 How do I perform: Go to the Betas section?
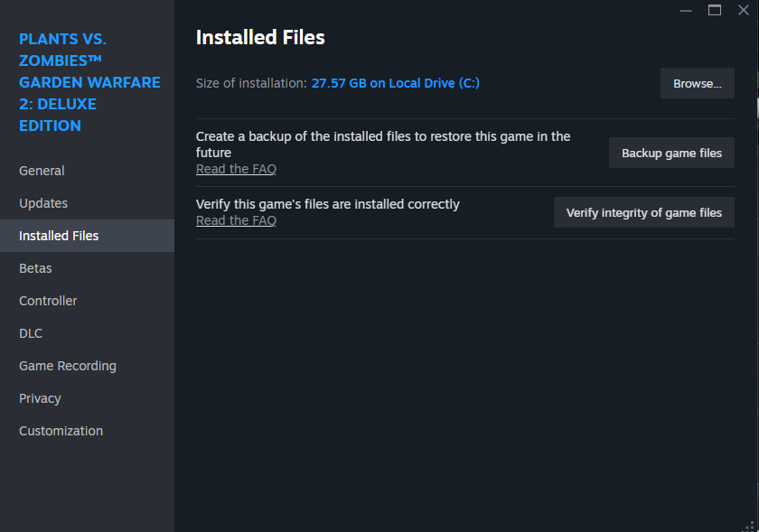coord(35,268)
